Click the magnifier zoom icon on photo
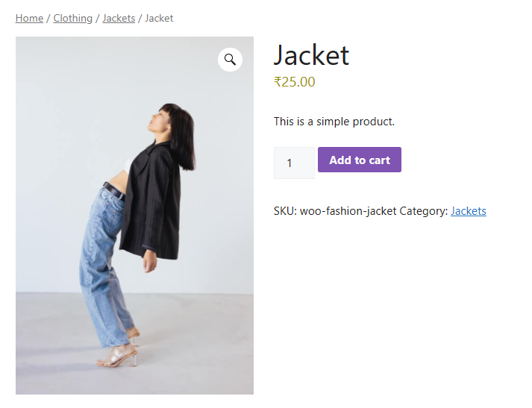The width and height of the screenshot is (532, 408). pos(230,60)
